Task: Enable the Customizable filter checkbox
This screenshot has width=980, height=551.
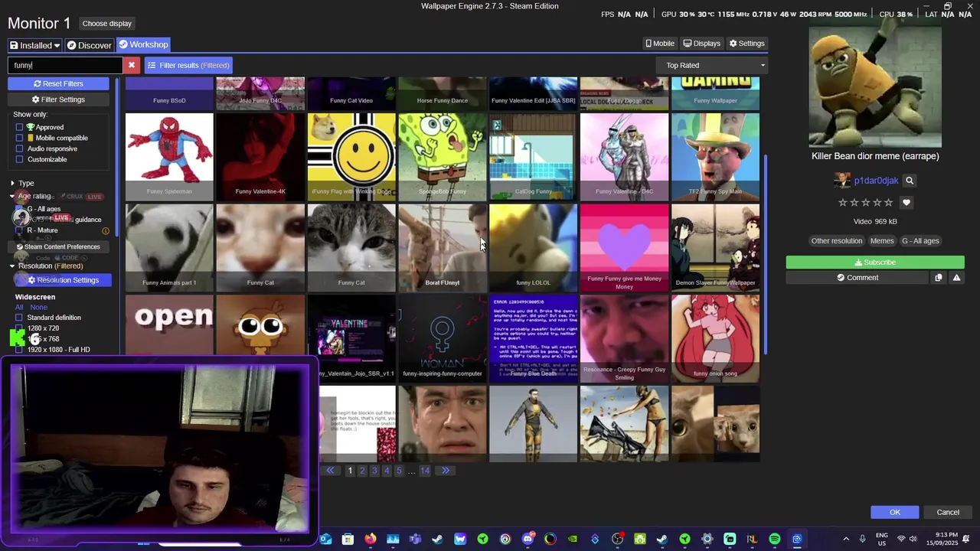Action: 20,159
